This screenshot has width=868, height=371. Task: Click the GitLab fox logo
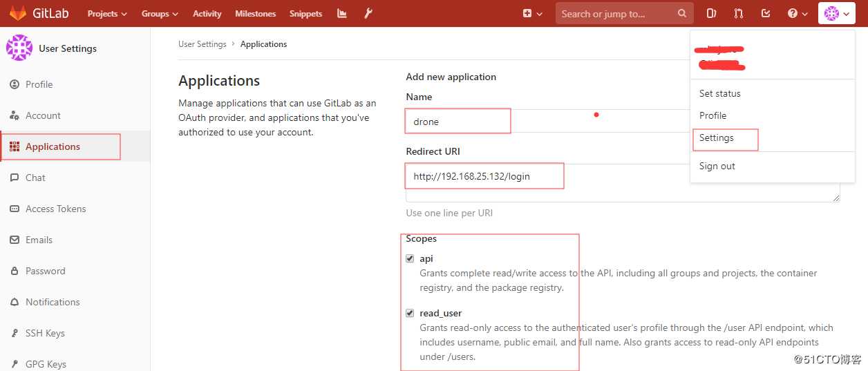18,13
